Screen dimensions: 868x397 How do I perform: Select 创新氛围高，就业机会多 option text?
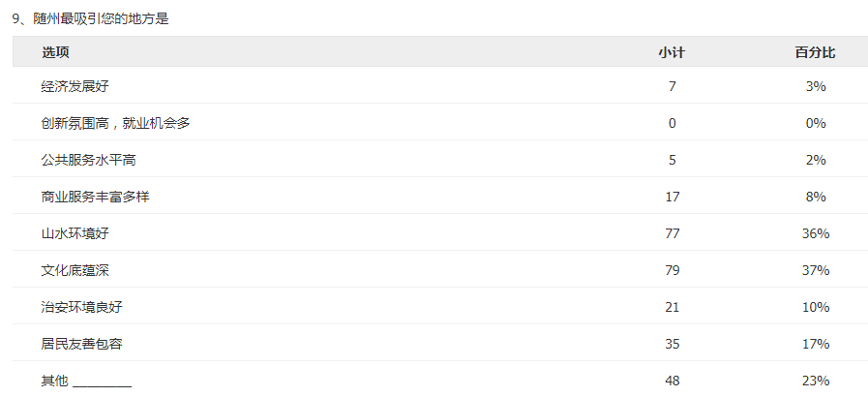pos(116,123)
